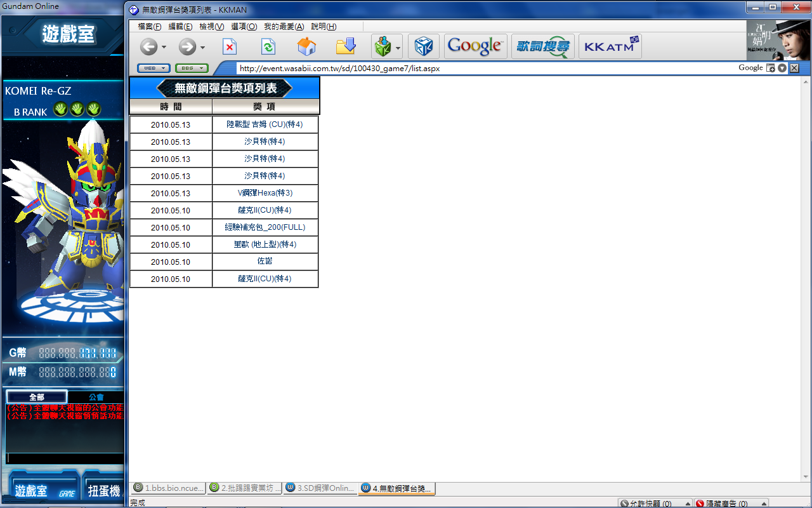
Task: Open the favorites folder download icon
Action: (x=346, y=47)
